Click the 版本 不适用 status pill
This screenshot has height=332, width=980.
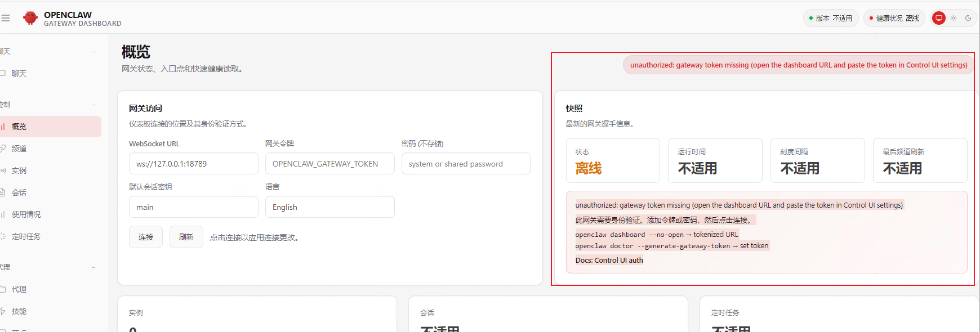point(831,18)
